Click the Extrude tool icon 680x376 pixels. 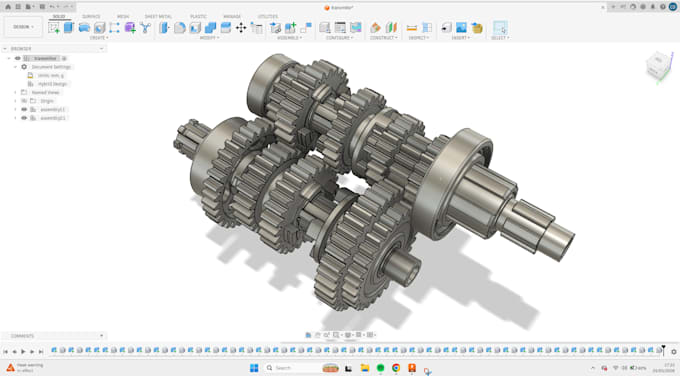pyautogui.click(x=69, y=28)
